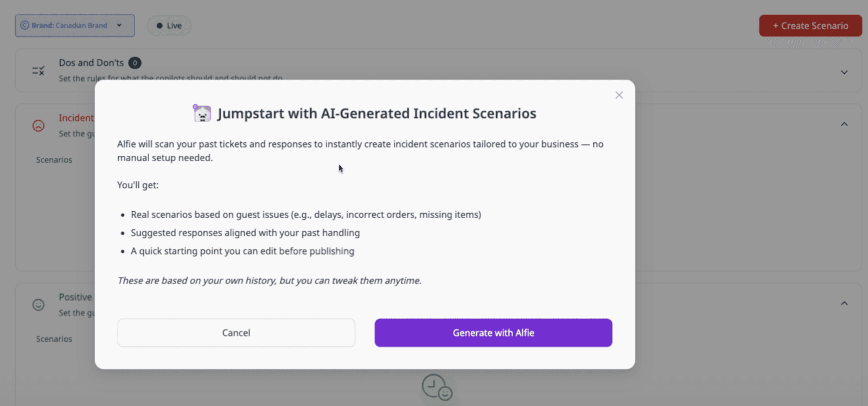
Task: Toggle the Live status pill
Action: click(169, 26)
